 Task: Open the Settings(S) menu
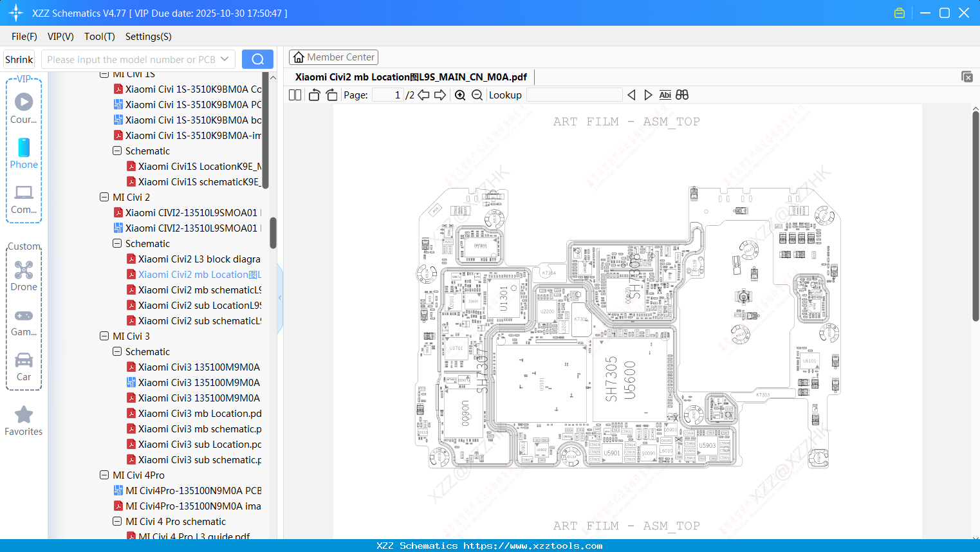[148, 37]
